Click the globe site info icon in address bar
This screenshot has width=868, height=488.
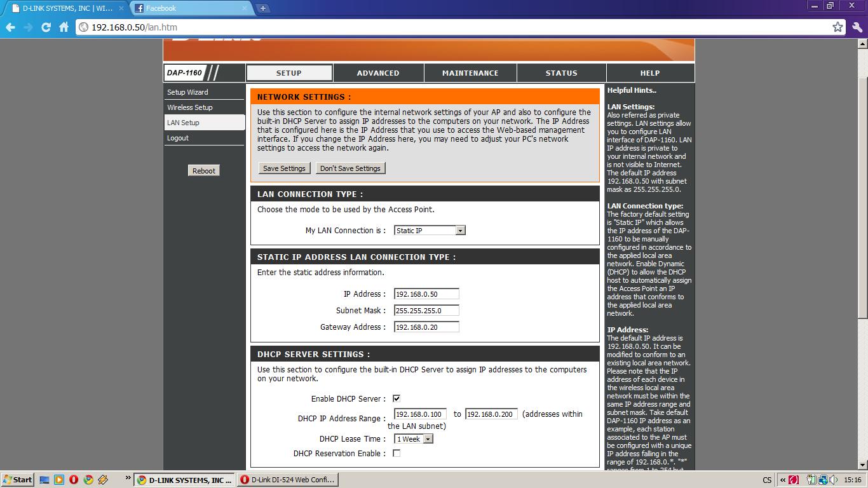(x=83, y=27)
